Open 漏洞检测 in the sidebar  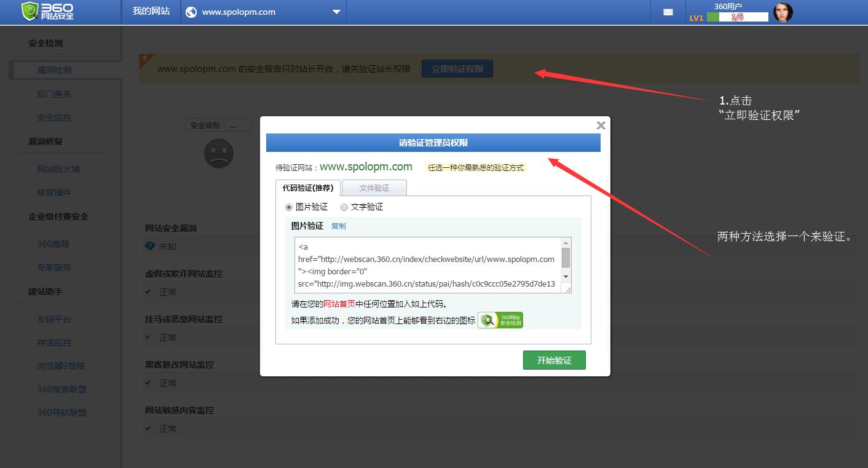54,70
